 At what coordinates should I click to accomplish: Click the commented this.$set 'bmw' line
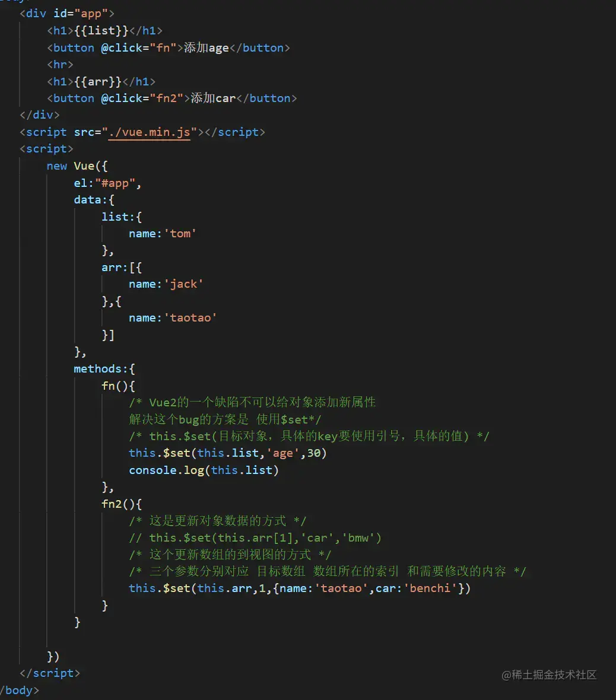tap(255, 538)
